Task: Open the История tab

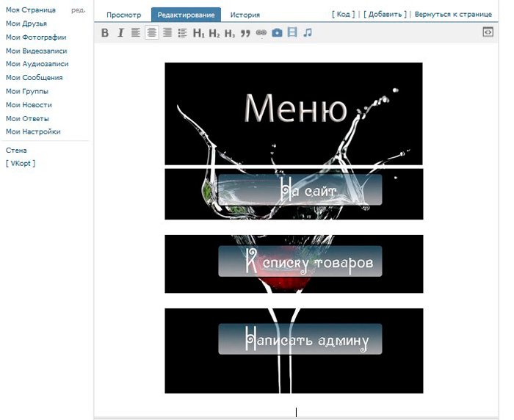Action: click(x=245, y=15)
